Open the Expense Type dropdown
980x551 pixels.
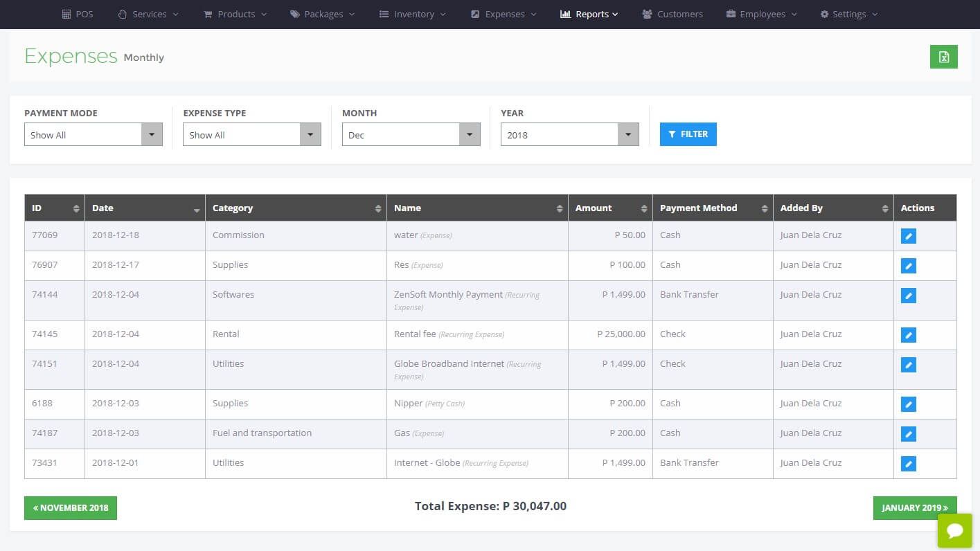[x=252, y=134]
